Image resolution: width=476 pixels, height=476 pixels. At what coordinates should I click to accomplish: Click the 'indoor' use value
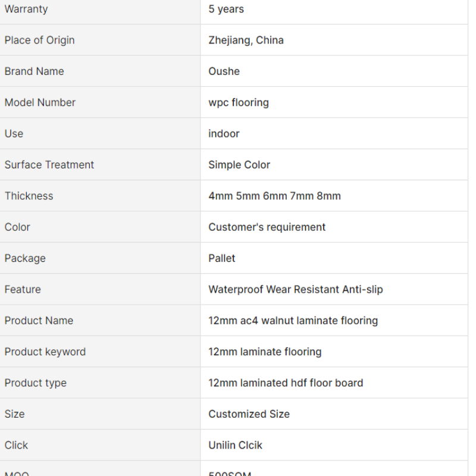(x=224, y=133)
